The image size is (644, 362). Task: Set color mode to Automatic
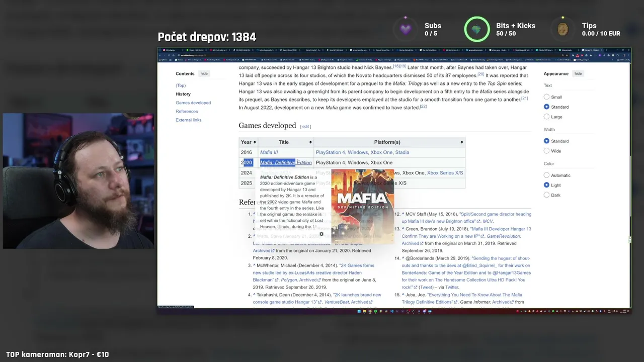click(546, 175)
